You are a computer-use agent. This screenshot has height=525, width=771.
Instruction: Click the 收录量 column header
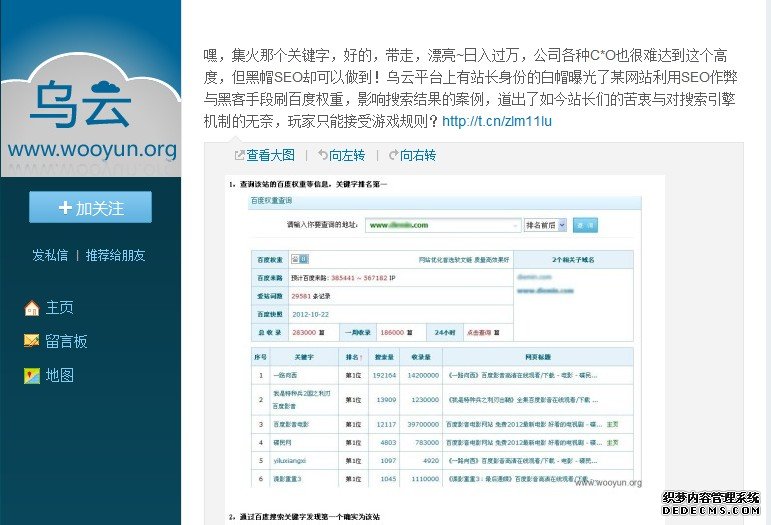pos(421,357)
